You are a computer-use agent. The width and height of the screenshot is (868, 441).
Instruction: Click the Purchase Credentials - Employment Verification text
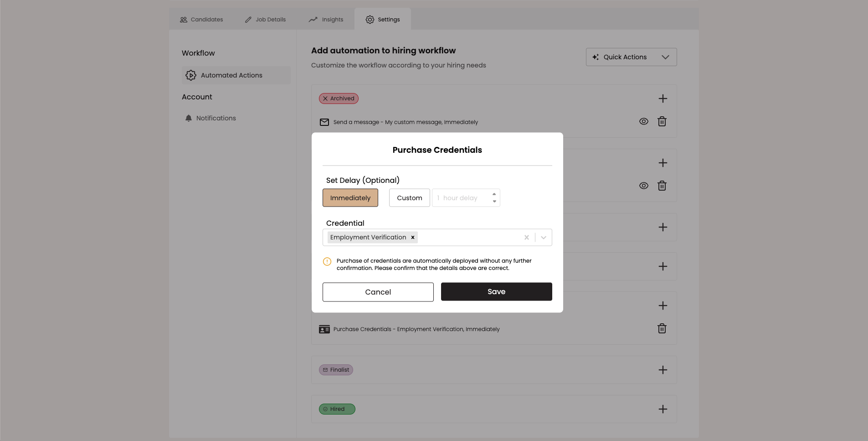(x=416, y=329)
